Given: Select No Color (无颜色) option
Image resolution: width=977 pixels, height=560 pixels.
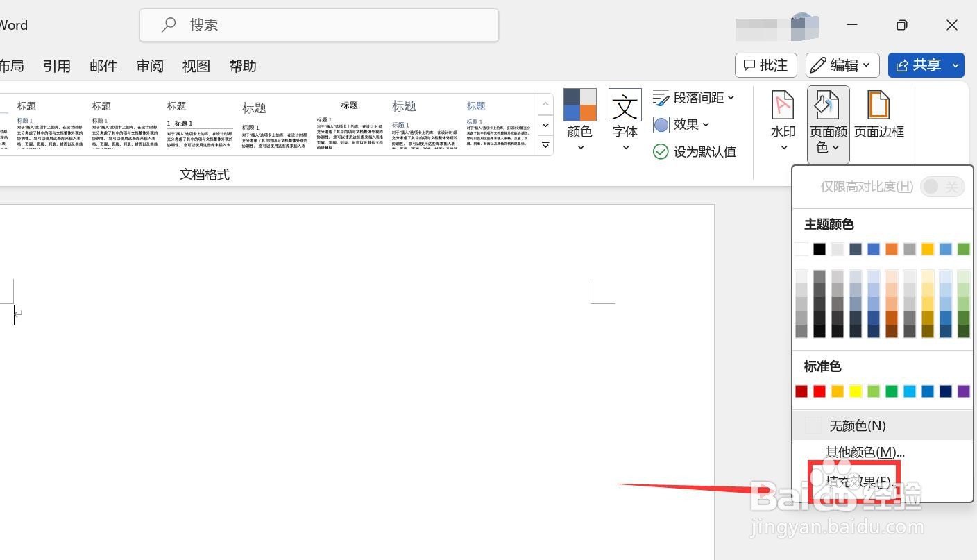Looking at the screenshot, I should tap(857, 425).
